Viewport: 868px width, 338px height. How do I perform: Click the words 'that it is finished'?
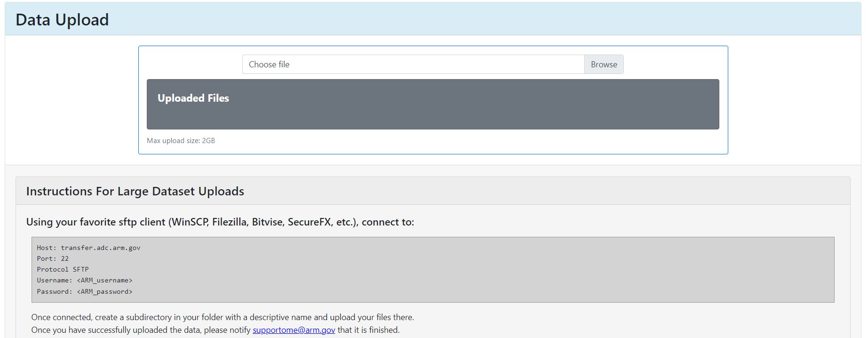pyautogui.click(x=368, y=330)
